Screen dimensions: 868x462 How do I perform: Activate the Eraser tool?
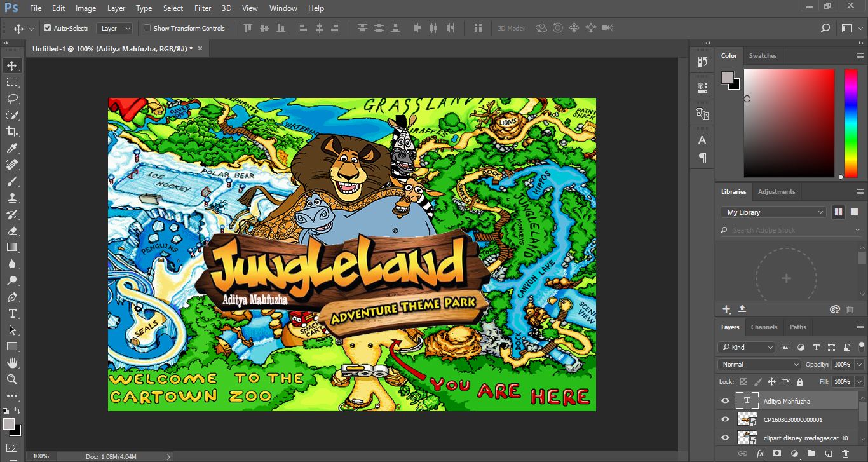[x=12, y=231]
